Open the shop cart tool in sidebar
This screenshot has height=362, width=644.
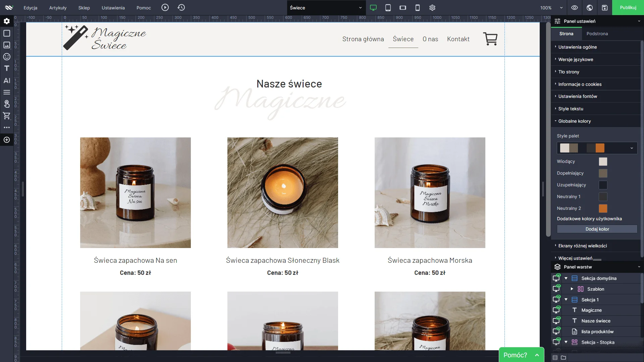coord(7,116)
